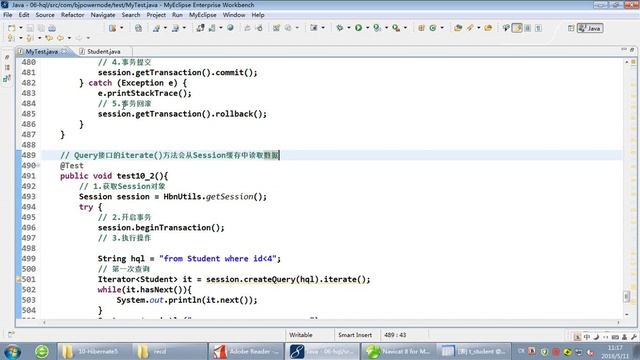Toggle Mark Occurrences highlighted button
Image resolution: width=640 pixels, height=360 pixels.
pyautogui.click(x=517, y=28)
